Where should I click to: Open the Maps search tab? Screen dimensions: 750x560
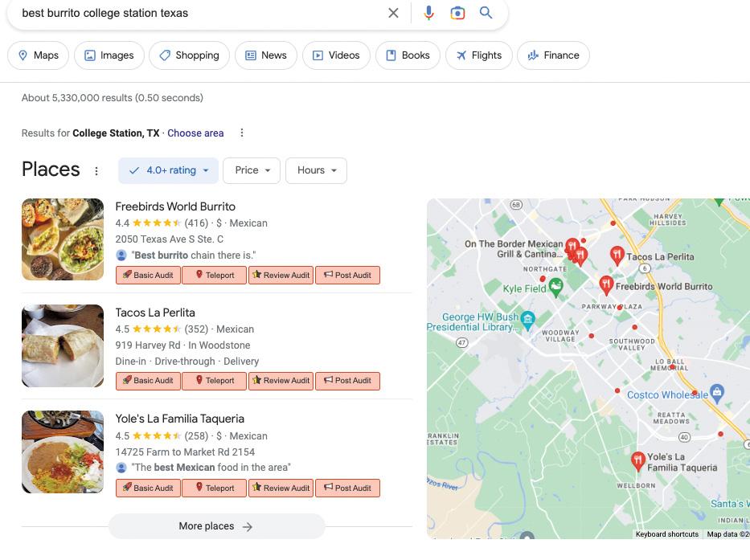click(39, 55)
